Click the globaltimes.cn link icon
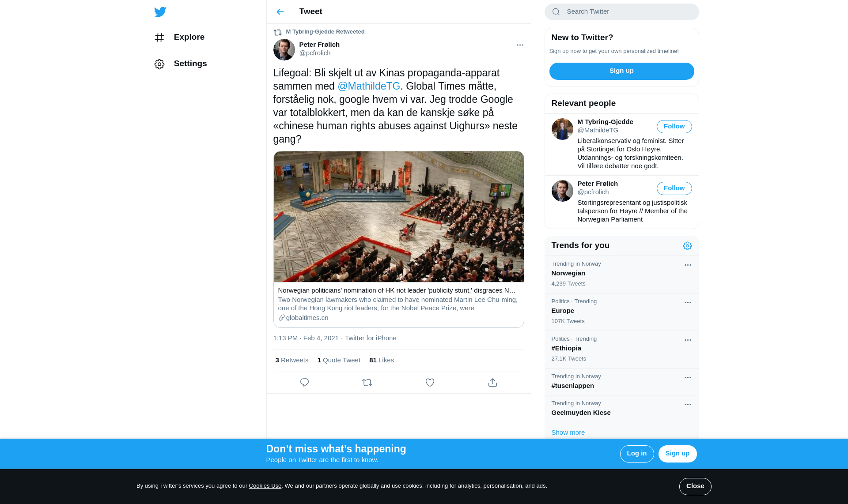This screenshot has height=504, width=848. pos(281,318)
